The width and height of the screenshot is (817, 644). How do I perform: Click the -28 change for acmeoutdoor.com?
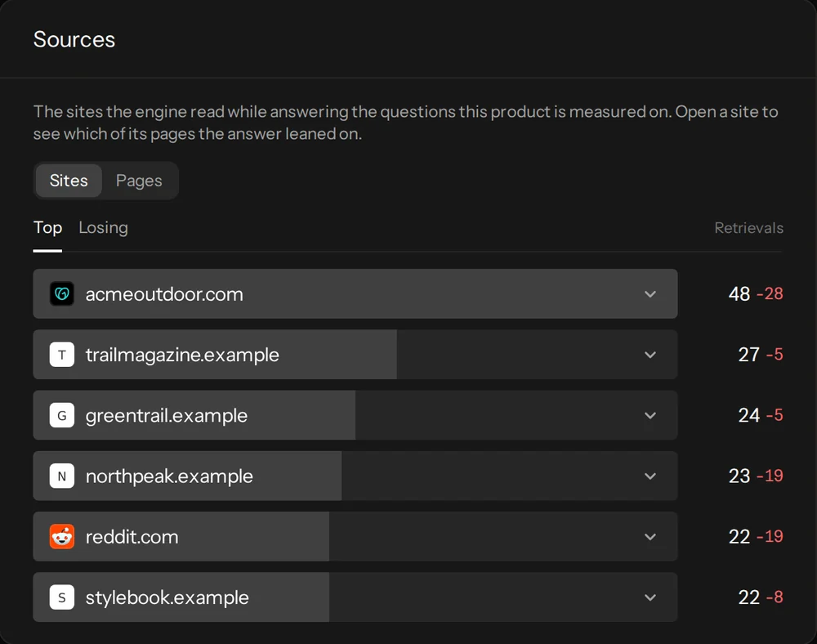pos(770,294)
